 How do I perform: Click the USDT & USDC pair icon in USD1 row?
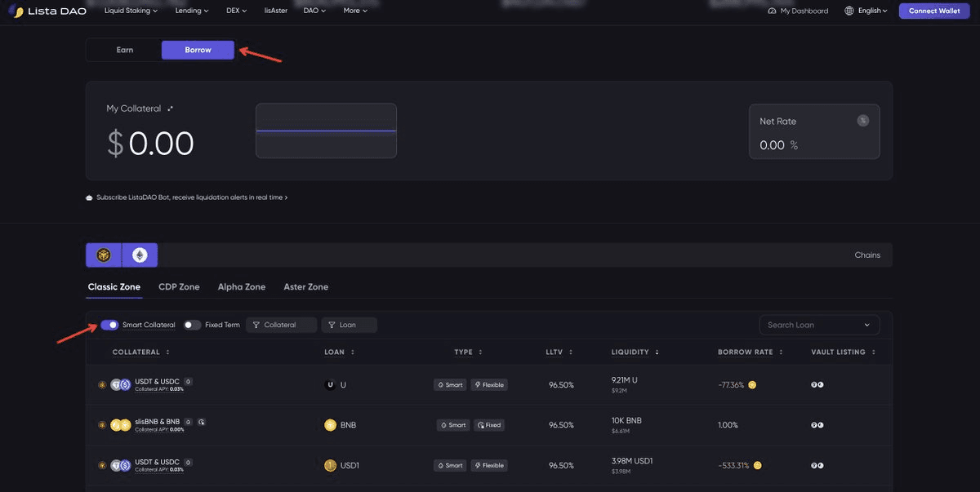coord(120,466)
